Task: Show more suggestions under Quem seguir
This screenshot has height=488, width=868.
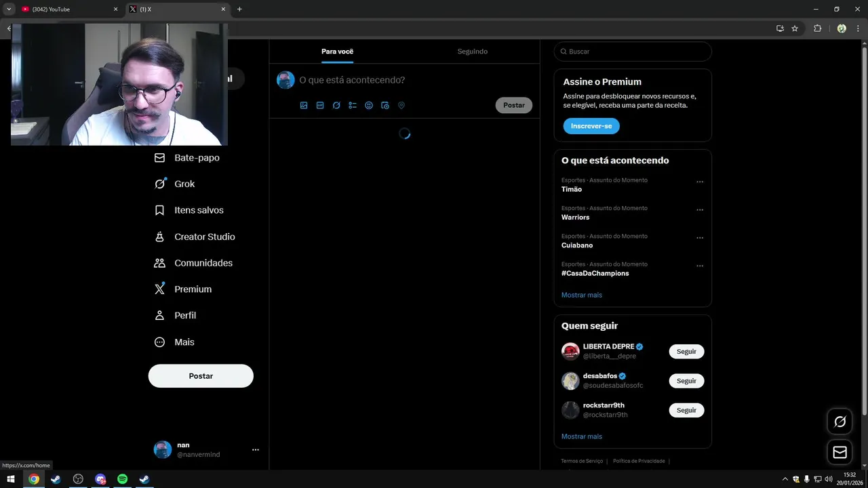Action: (x=582, y=436)
